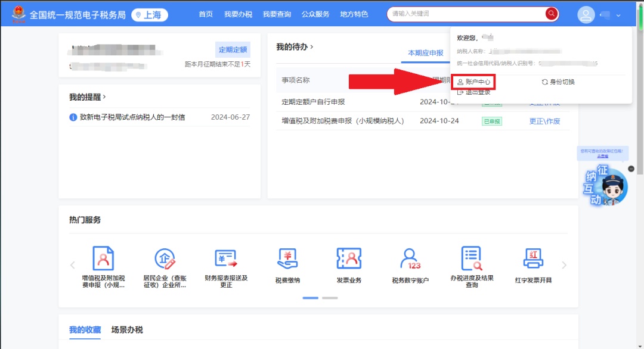Viewport: 644px width, 349px height.
Task: Click 身份切换 in user menu
Action: 558,82
